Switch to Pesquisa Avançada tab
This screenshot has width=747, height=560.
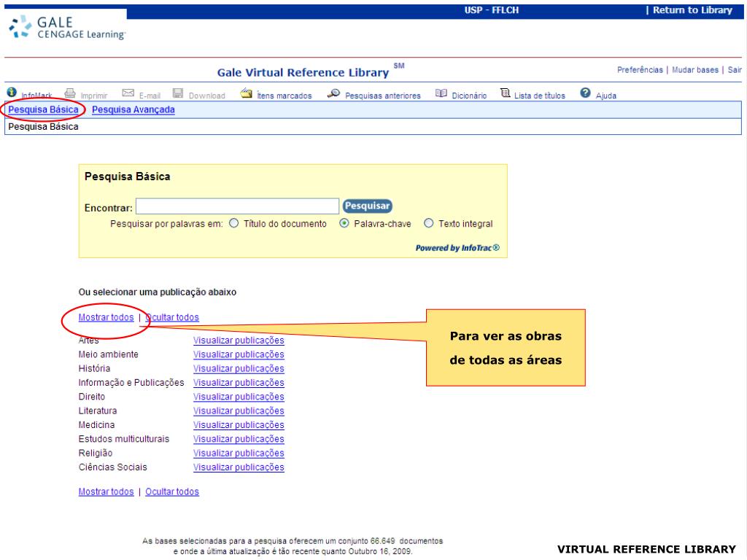(133, 109)
